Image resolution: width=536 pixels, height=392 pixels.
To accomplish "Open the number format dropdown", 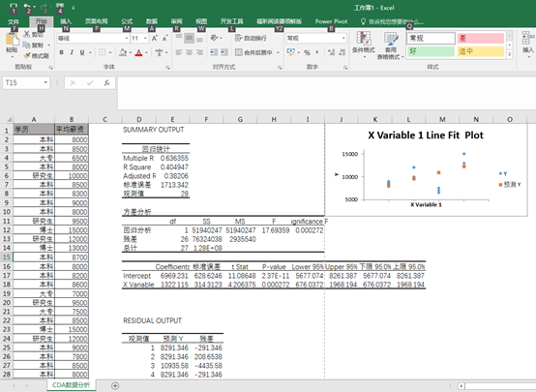I will coord(343,39).
